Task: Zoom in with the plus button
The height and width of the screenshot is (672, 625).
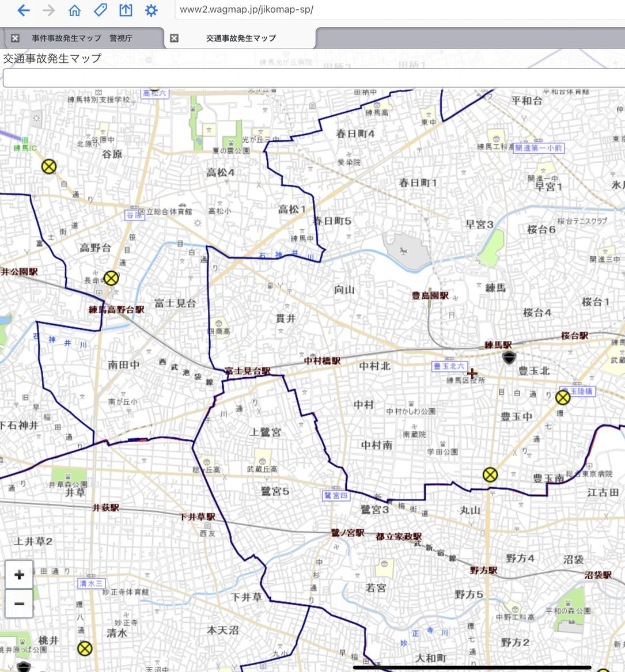Action: point(19,575)
